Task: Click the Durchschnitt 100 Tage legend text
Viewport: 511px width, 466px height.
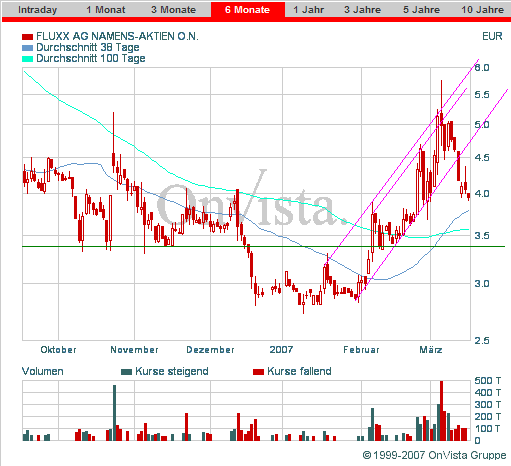Action: click(91, 58)
